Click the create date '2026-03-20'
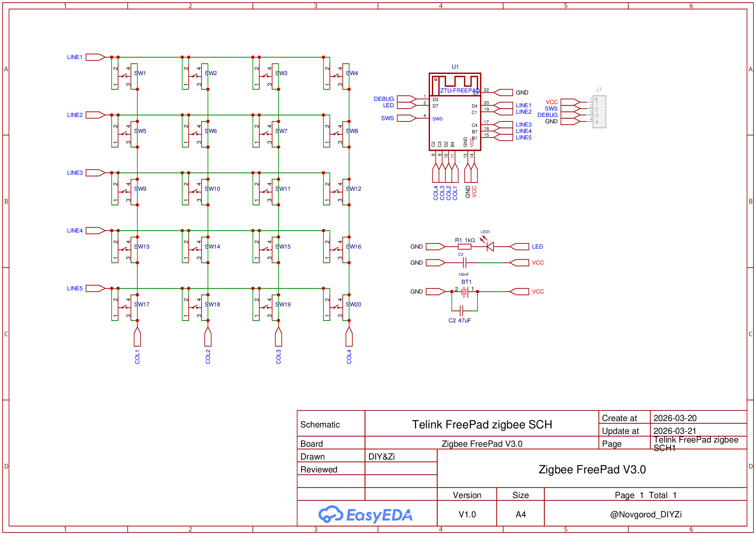 coord(675,418)
